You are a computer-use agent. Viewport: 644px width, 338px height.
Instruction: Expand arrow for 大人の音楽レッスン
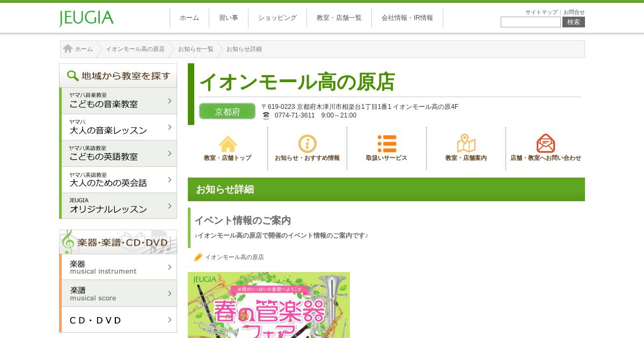tap(170, 127)
